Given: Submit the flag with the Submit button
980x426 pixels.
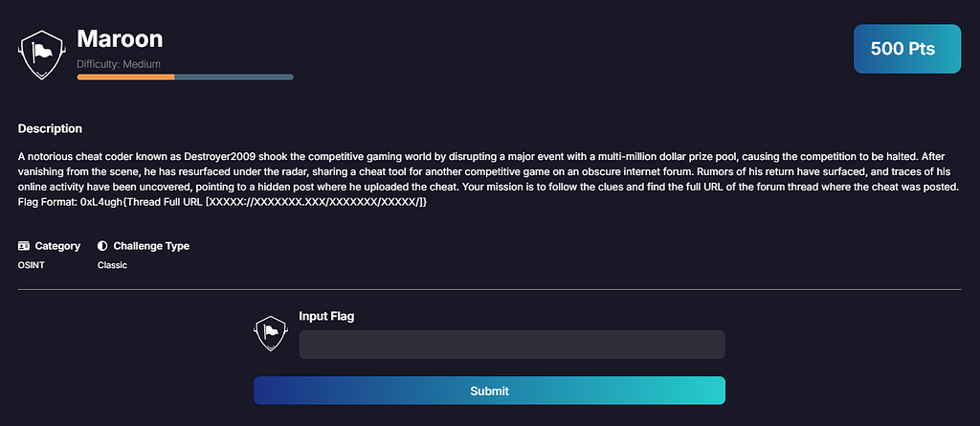Looking at the screenshot, I should 489,391.
